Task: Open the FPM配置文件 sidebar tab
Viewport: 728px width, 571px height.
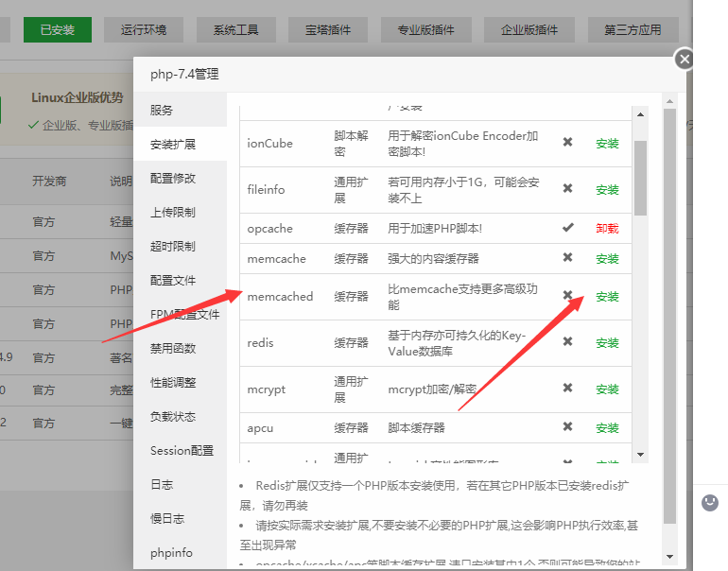Action: (x=181, y=314)
